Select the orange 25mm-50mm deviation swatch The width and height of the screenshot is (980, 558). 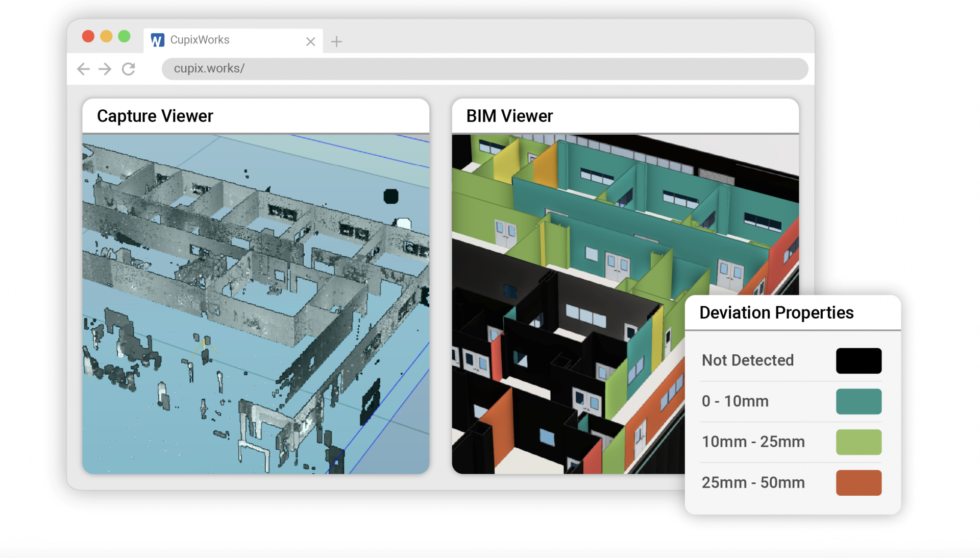coord(859,482)
